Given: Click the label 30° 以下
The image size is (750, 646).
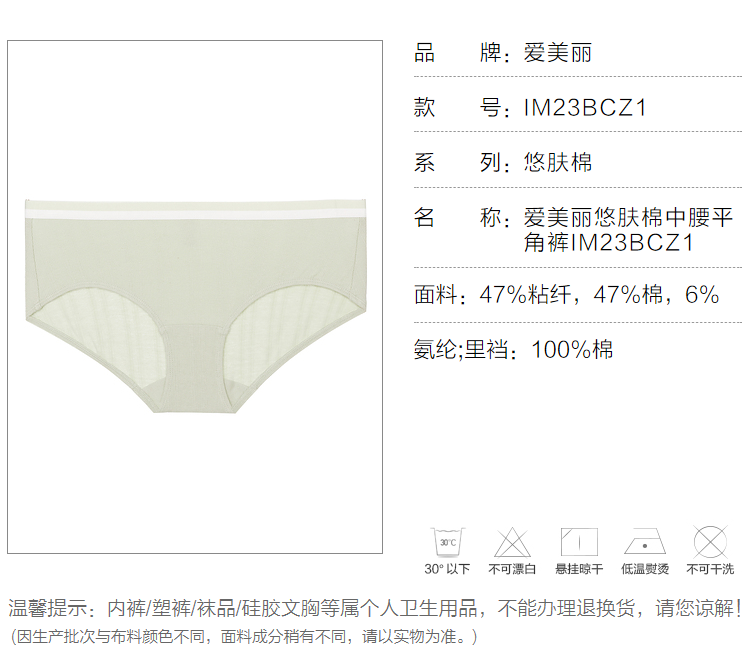Looking at the screenshot, I should point(447,569).
